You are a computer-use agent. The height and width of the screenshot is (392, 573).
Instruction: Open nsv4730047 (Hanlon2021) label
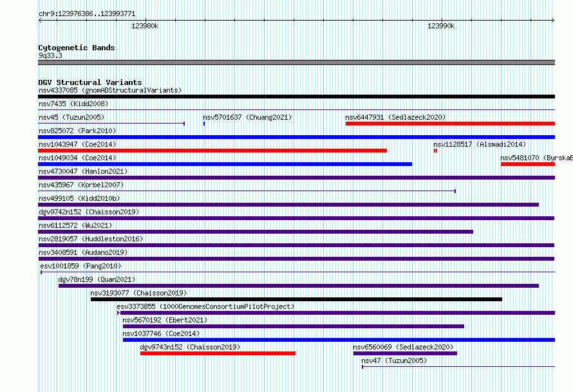click(x=83, y=171)
